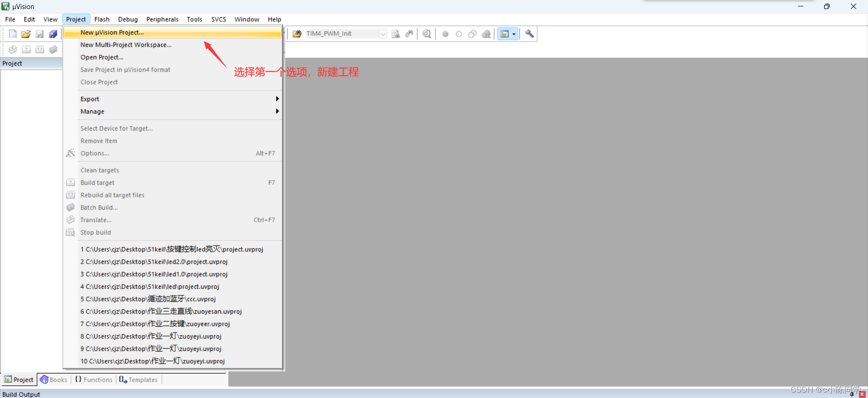Close the Build Output panel red X

click(862, 394)
